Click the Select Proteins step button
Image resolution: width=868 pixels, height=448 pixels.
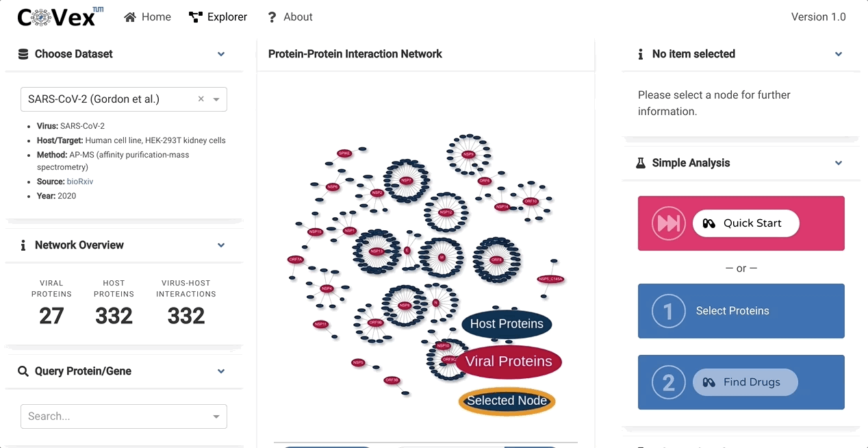pyautogui.click(x=741, y=311)
